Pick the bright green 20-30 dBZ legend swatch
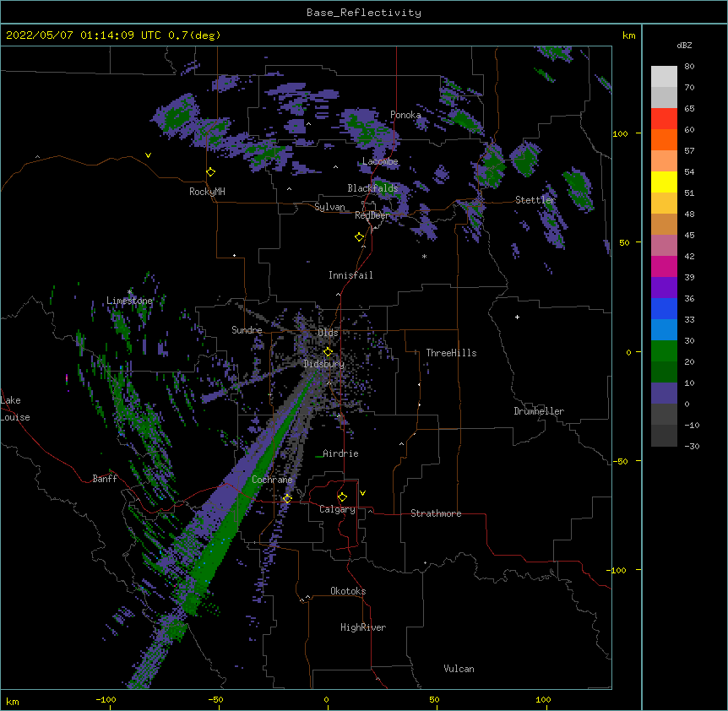 tap(664, 351)
